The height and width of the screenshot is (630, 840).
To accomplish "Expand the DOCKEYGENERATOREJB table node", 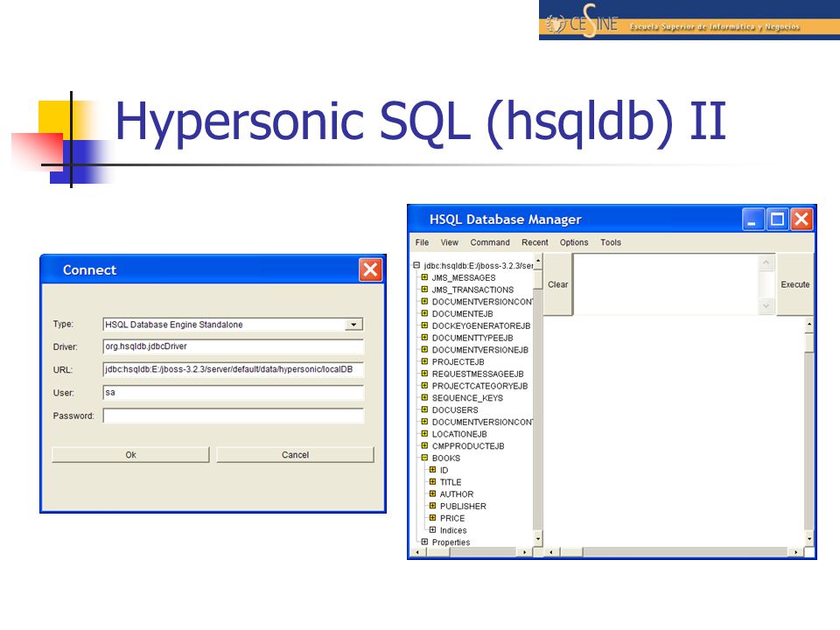I will [x=424, y=325].
